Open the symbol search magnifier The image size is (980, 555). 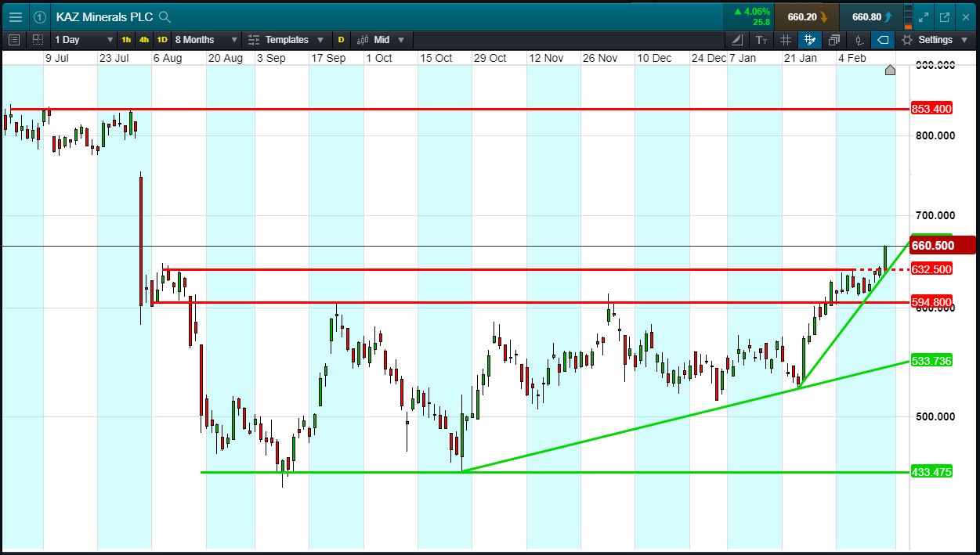click(163, 16)
